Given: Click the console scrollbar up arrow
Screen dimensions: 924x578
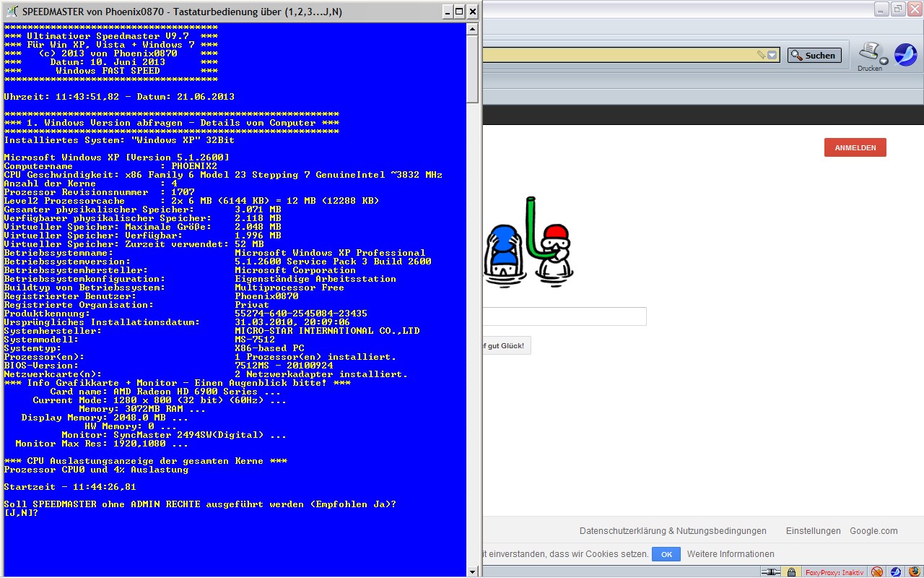Looking at the screenshot, I should pyautogui.click(x=473, y=29).
